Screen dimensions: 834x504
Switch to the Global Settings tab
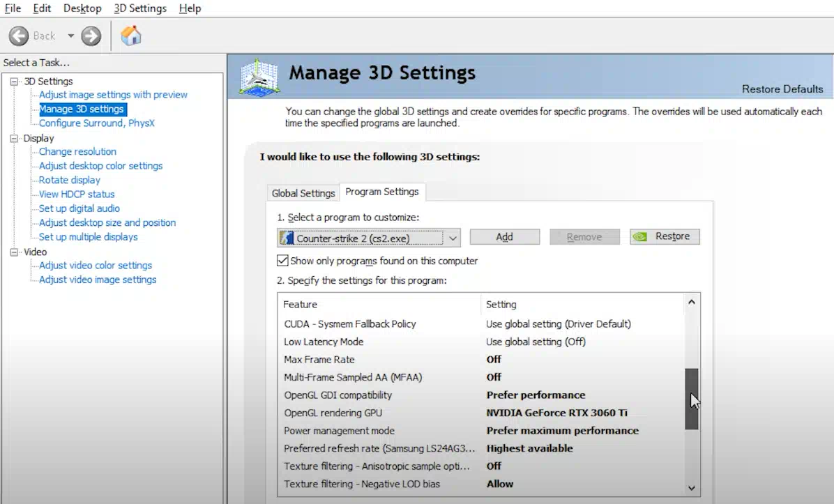pos(303,193)
